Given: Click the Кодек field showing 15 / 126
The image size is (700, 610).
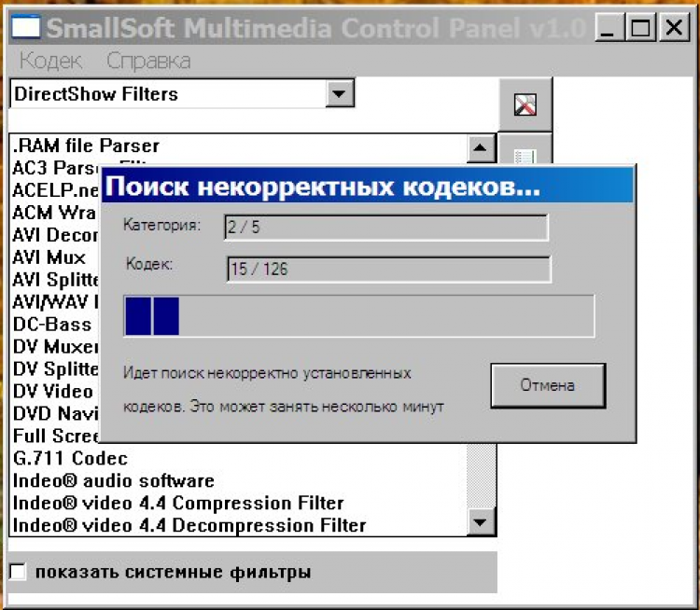Looking at the screenshot, I should coord(389,269).
